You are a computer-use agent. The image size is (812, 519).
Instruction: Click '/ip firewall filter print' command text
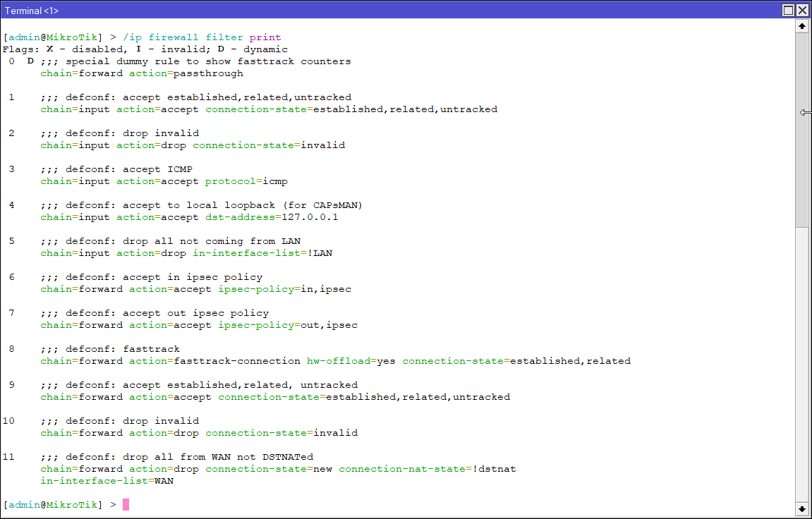202,37
